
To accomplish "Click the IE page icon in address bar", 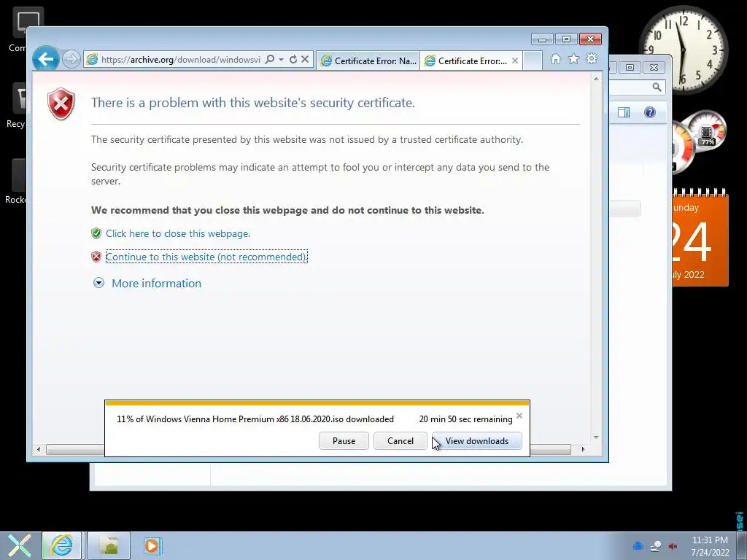I will pos(92,60).
